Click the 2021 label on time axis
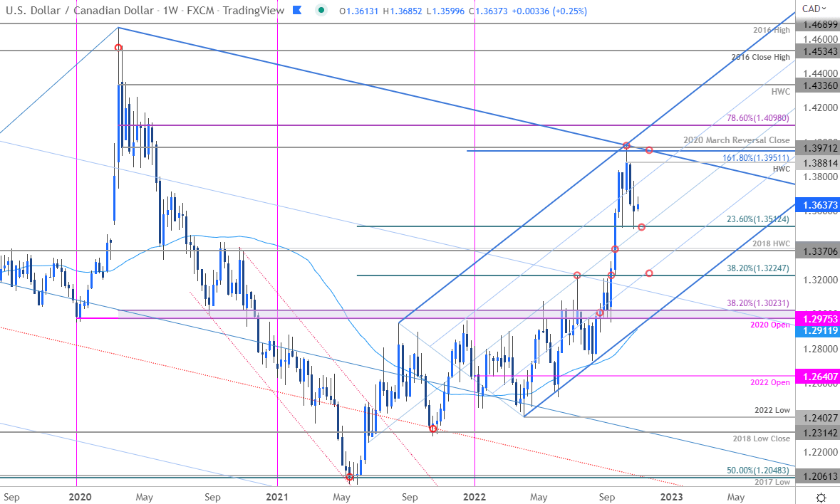 (x=277, y=497)
